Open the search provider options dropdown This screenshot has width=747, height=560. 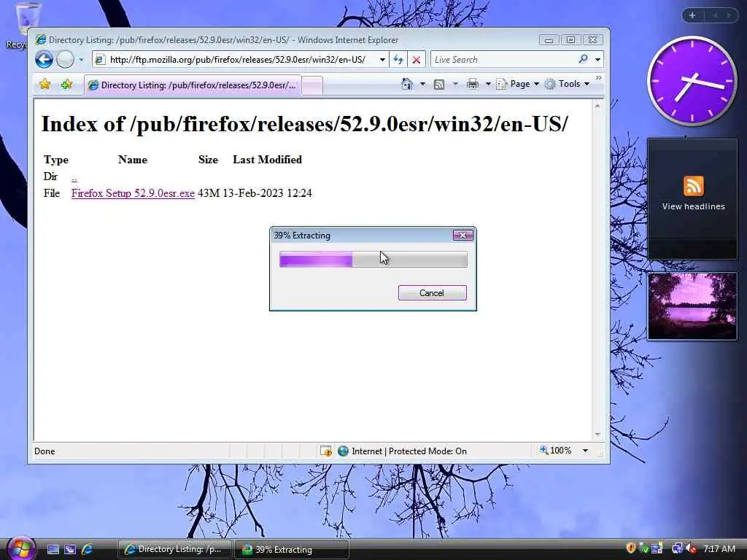tap(597, 60)
